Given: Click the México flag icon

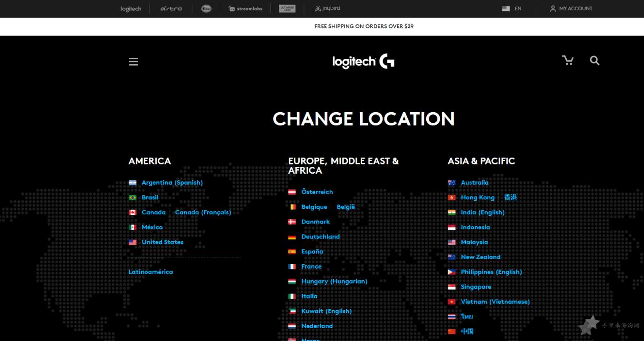Looking at the screenshot, I should [x=132, y=227].
